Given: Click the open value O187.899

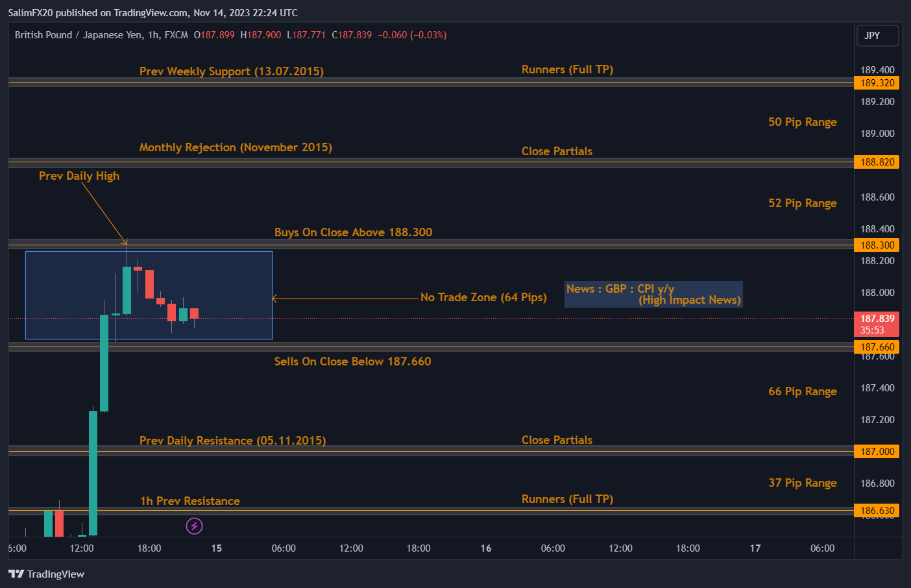Looking at the screenshot, I should pyautogui.click(x=214, y=35).
